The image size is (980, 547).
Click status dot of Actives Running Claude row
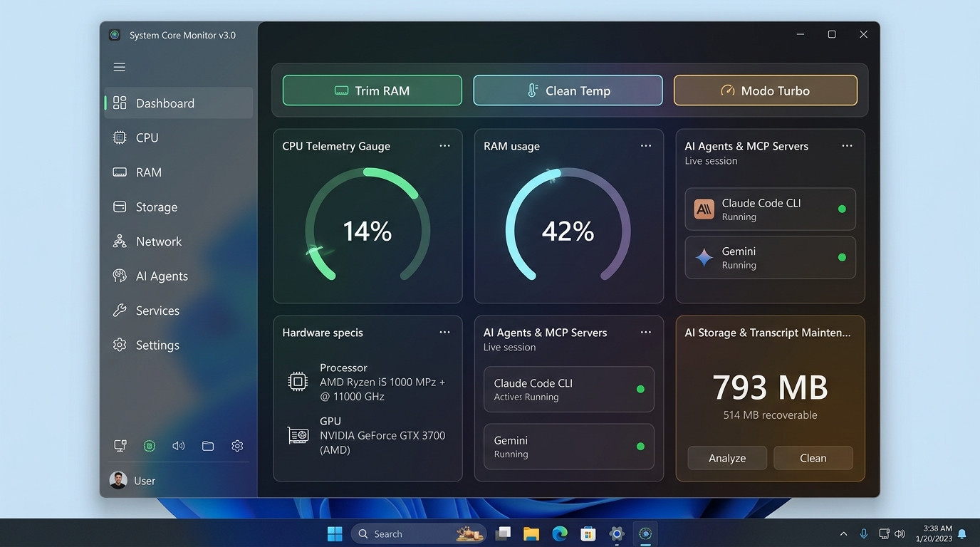tap(640, 390)
